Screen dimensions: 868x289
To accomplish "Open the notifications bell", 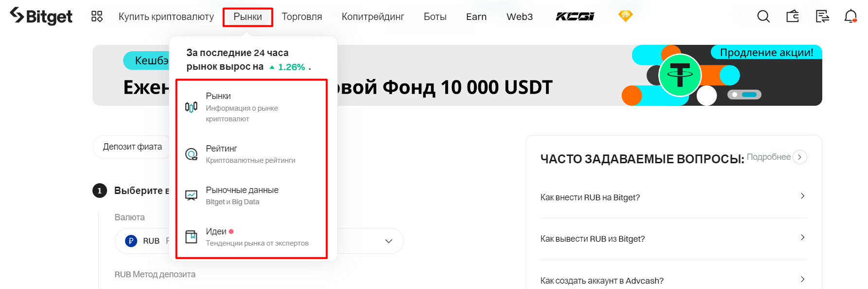I will click(850, 17).
